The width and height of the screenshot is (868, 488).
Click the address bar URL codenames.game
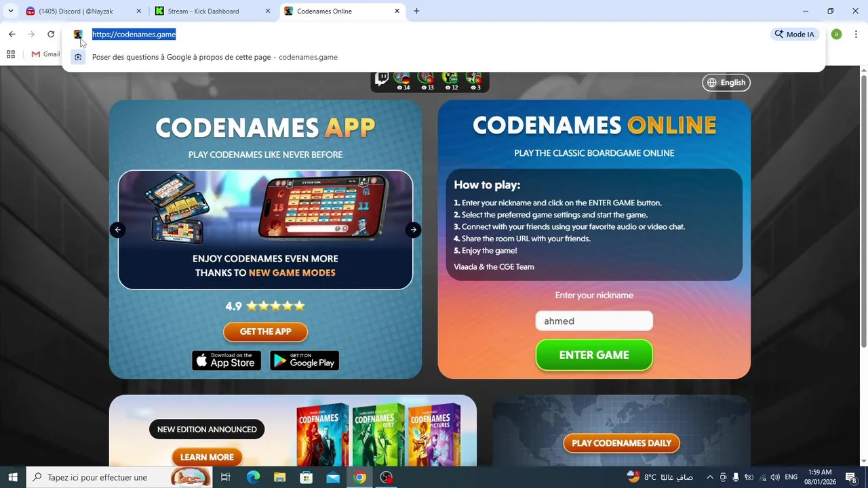coord(134,35)
